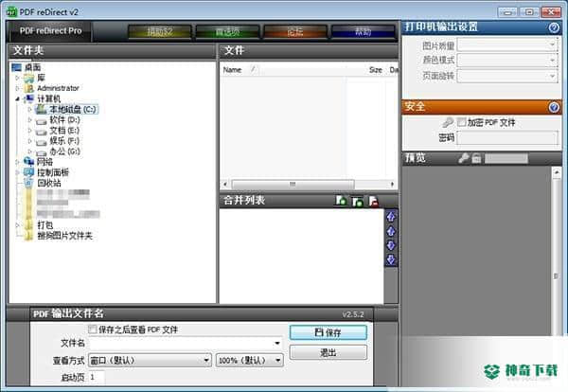Open help icon in orange 安全 header
The width and height of the screenshot is (568, 392).
(554, 107)
